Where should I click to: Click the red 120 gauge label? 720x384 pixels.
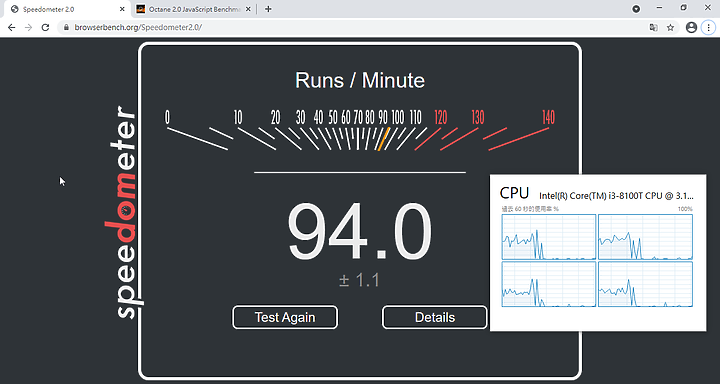[x=441, y=118]
